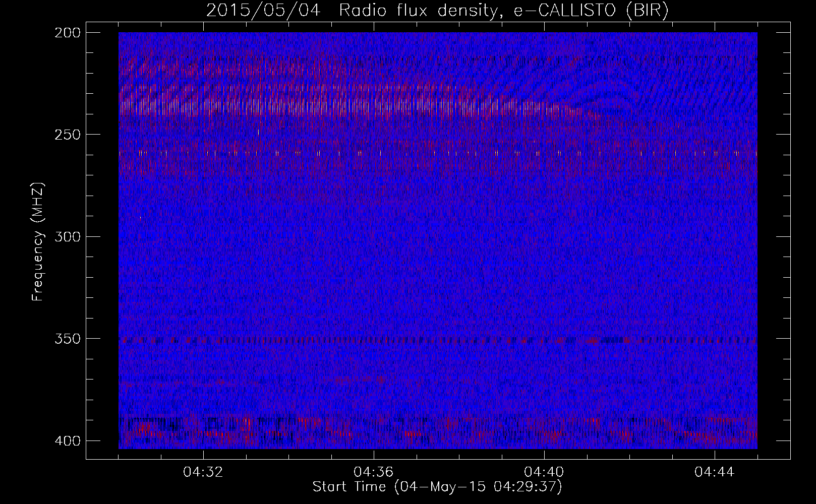This screenshot has width=816, height=504.
Task: Click the 400 frequency tick label
Action: (x=67, y=441)
